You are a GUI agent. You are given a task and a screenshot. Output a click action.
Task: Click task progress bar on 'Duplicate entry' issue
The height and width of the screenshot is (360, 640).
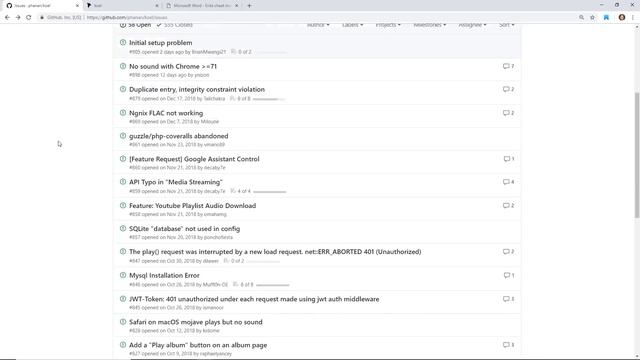click(269, 99)
